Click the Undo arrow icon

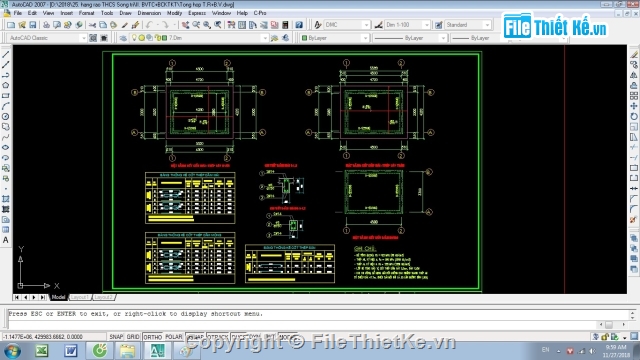149,25
